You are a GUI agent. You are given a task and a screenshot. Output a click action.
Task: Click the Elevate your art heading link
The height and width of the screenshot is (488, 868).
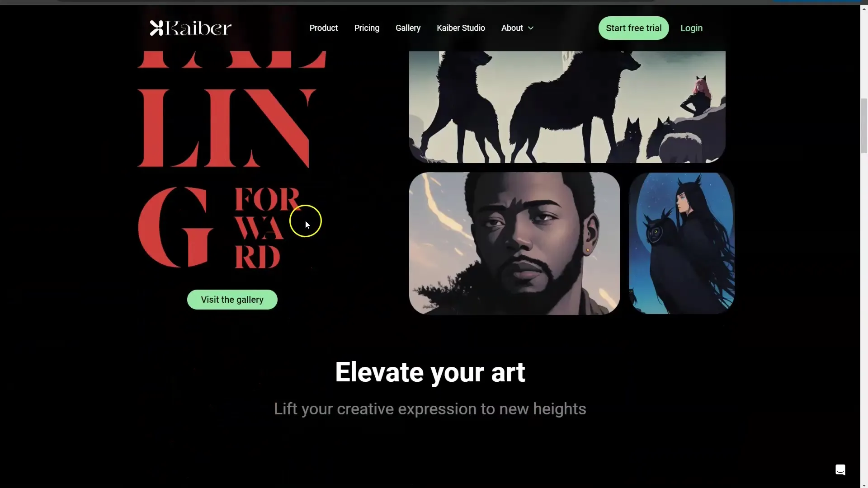(x=430, y=372)
